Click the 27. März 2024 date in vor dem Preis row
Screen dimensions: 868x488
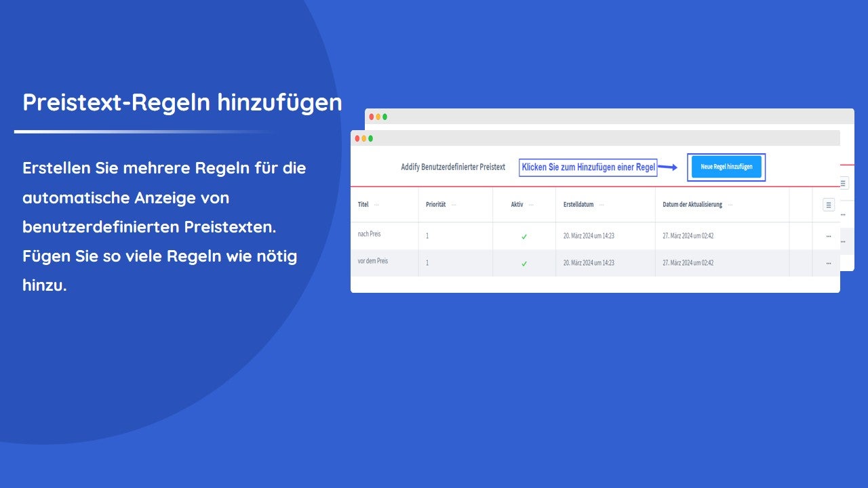688,263
